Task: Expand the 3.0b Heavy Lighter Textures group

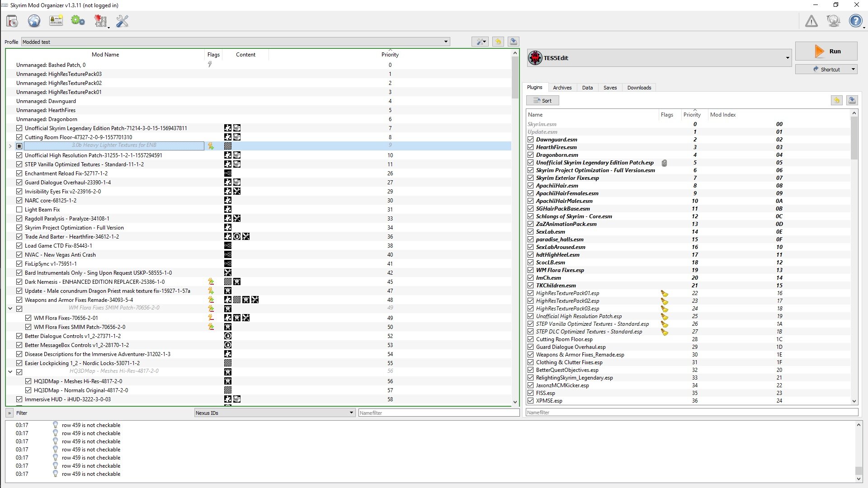Action: tap(10, 146)
